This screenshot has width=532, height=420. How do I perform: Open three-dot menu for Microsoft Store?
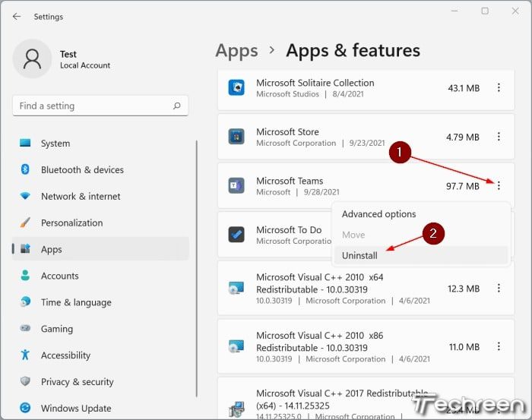499,137
